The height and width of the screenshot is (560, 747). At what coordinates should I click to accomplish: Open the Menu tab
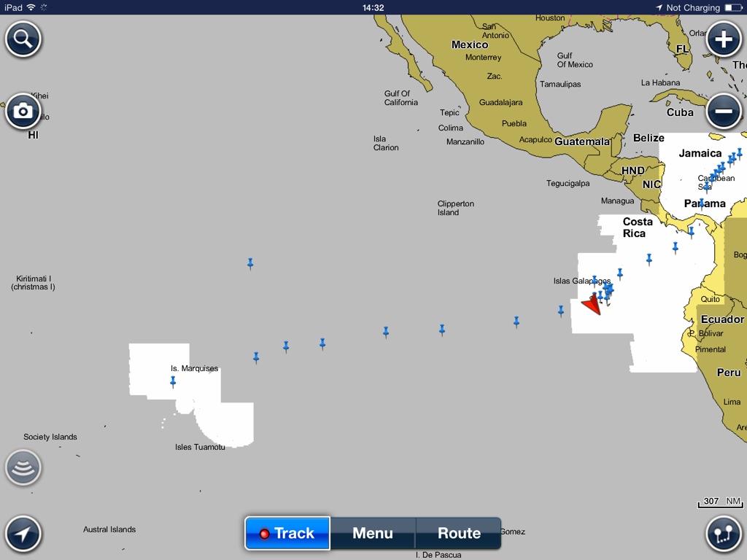tap(373, 533)
